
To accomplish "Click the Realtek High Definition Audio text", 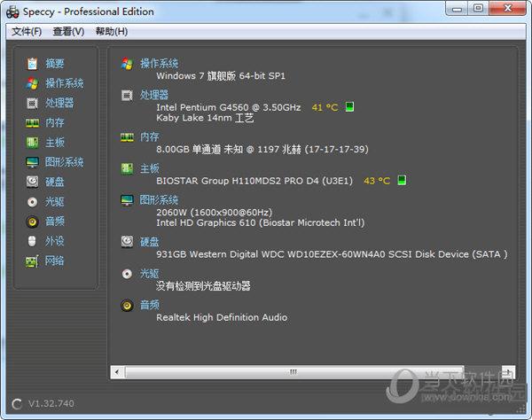I will point(222,317).
